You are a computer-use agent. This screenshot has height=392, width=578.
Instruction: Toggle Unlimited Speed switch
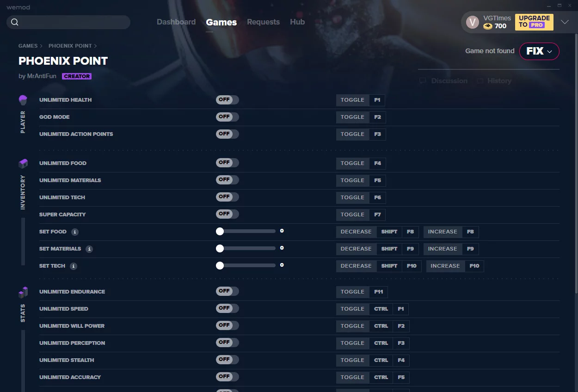[x=228, y=309]
